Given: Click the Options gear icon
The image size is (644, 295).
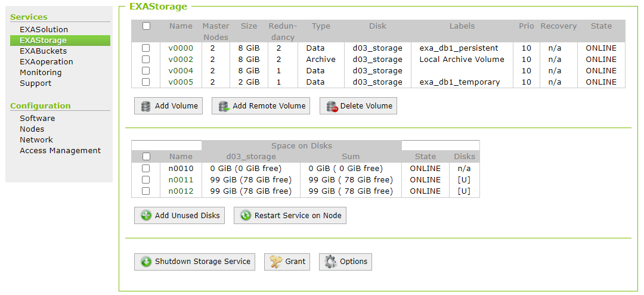Looking at the screenshot, I should 331,262.
